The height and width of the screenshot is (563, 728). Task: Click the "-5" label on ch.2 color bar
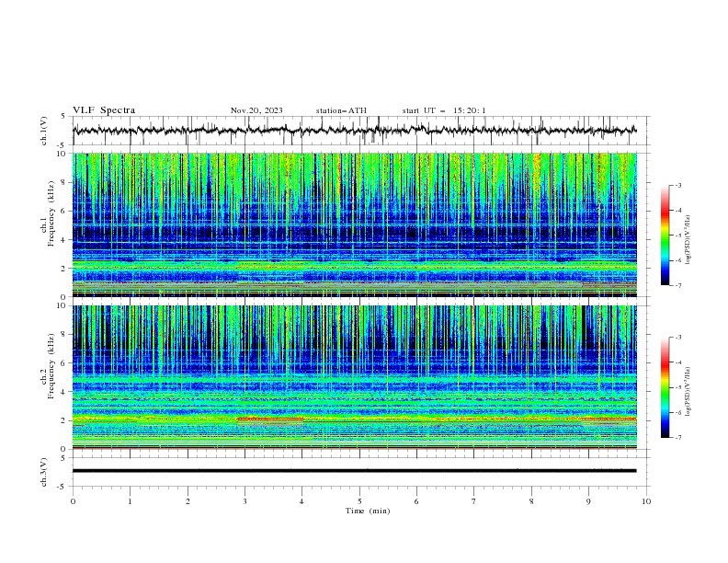(677, 387)
